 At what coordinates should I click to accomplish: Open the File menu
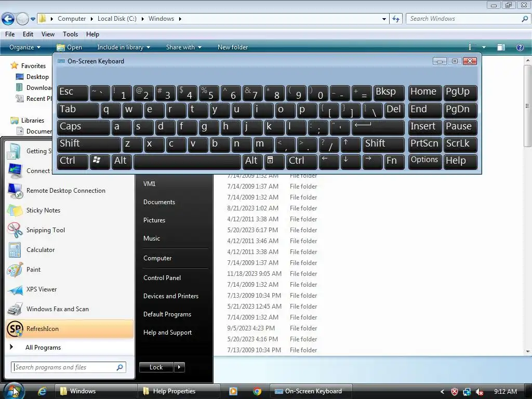point(10,34)
